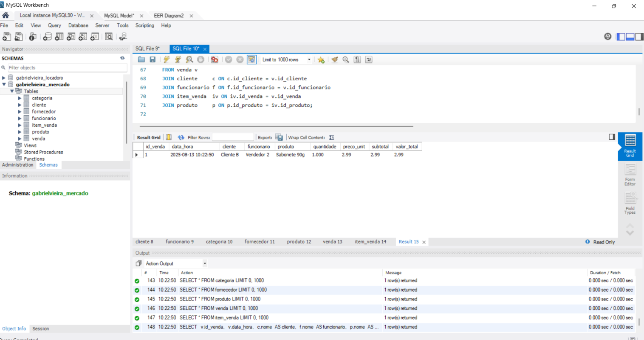The image size is (644, 340).
Task: Open the Limit to 1000 rows dropdown
Action: [309, 59]
